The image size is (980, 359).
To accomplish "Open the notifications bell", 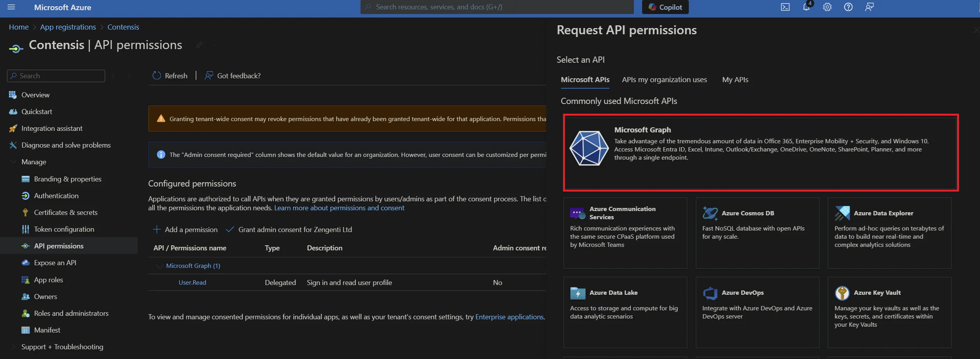I will click(x=806, y=7).
